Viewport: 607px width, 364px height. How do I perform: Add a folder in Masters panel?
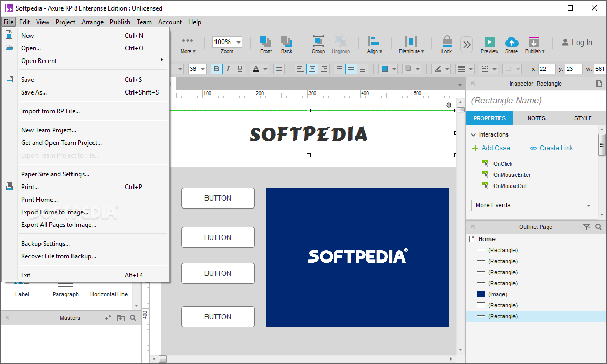(121, 318)
